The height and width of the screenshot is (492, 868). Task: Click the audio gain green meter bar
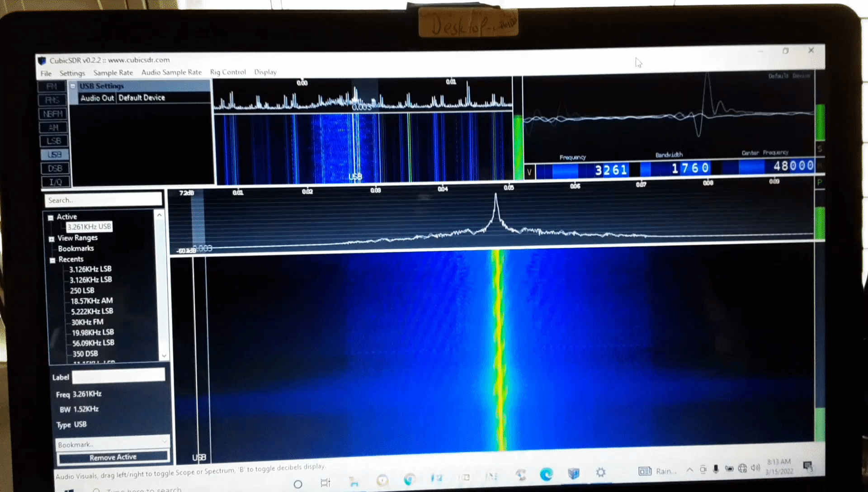[x=820, y=122]
